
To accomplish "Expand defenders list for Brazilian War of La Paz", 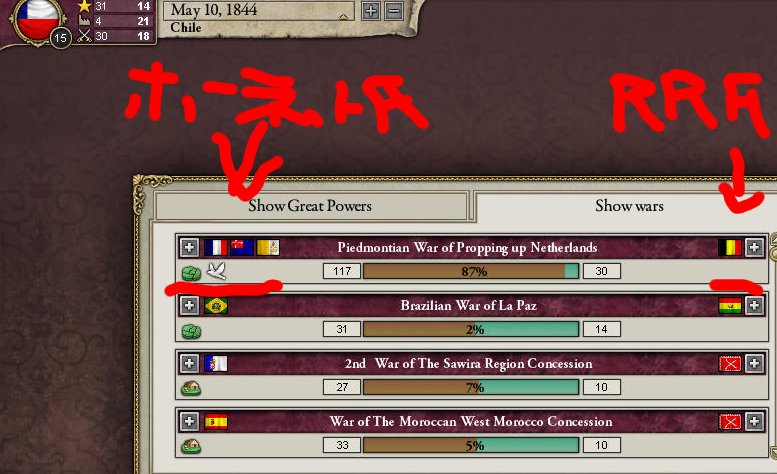I will pos(754,306).
